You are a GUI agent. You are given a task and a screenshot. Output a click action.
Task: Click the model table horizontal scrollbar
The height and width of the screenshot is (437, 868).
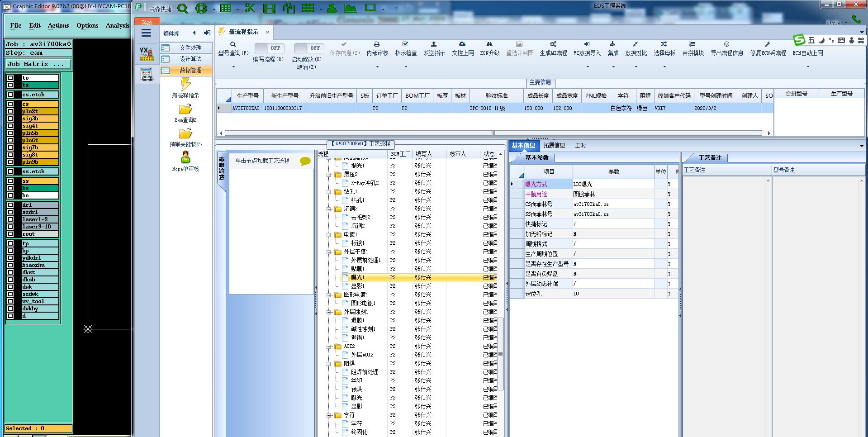(x=493, y=133)
